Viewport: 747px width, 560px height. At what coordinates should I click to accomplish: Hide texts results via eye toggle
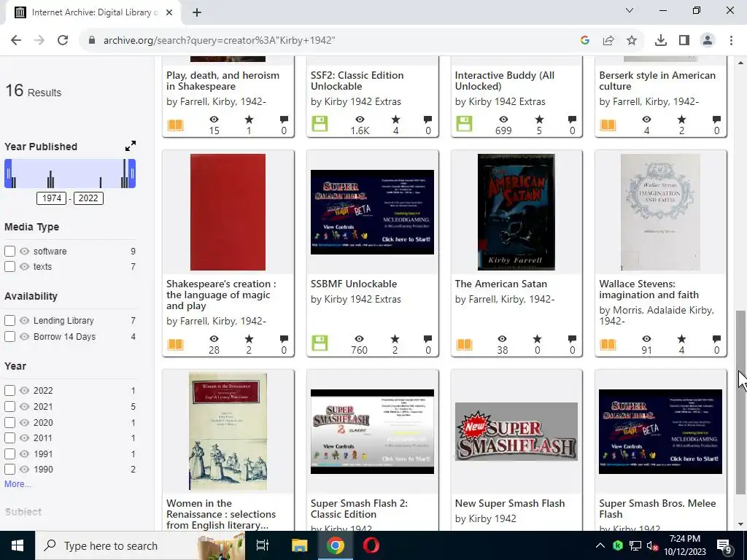pyautogui.click(x=24, y=266)
